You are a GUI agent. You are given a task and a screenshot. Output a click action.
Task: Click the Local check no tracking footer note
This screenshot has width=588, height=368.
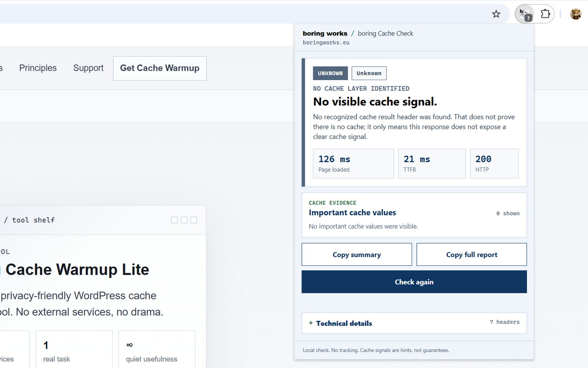[376, 350]
